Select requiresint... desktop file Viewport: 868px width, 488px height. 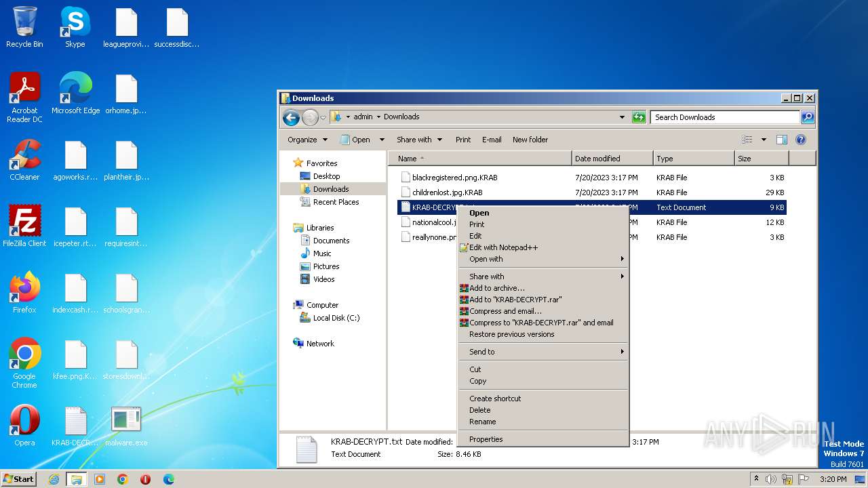point(126,226)
